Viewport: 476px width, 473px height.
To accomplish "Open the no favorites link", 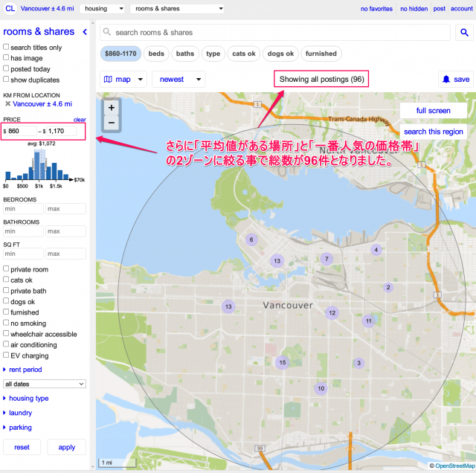I will click(376, 9).
